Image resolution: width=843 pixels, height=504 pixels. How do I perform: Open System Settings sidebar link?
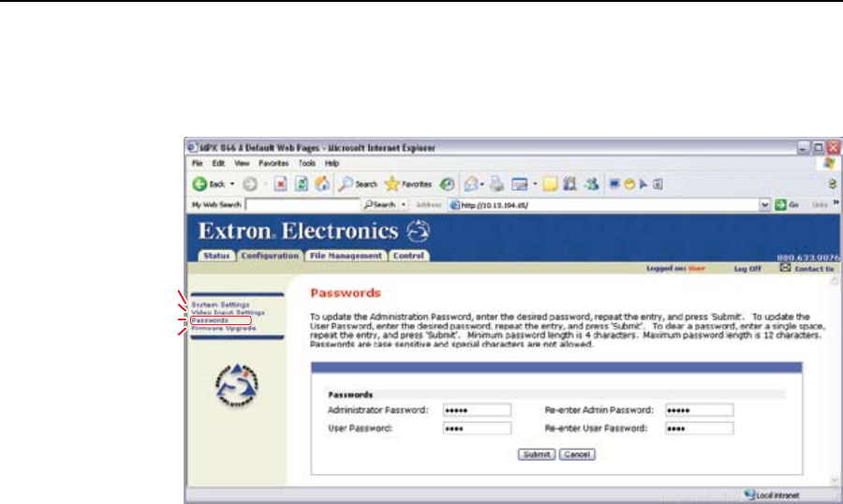(x=220, y=304)
